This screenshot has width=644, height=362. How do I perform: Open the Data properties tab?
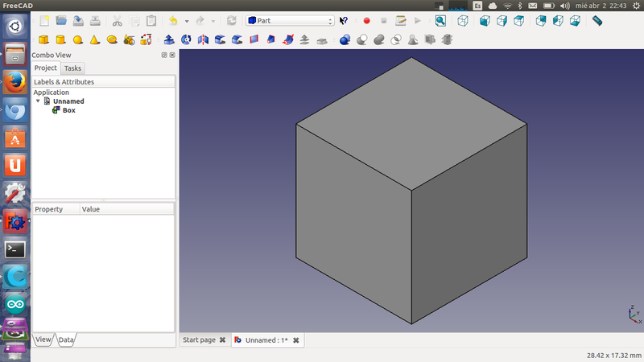click(x=66, y=340)
